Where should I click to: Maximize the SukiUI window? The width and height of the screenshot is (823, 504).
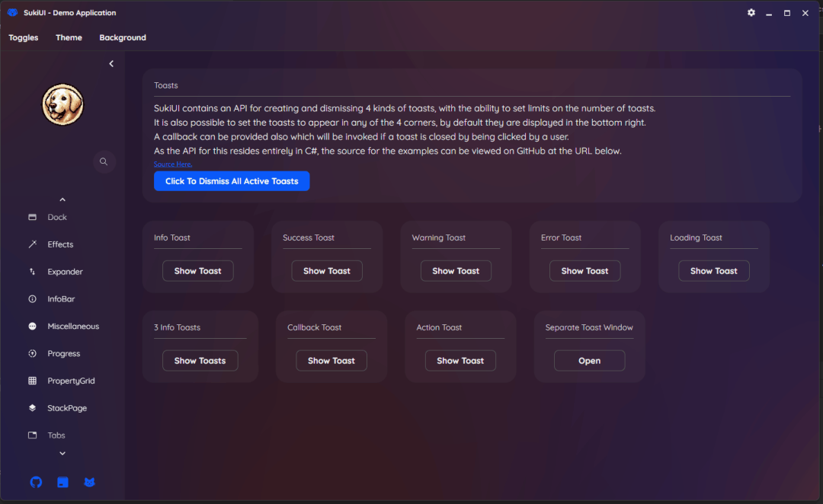pos(786,13)
